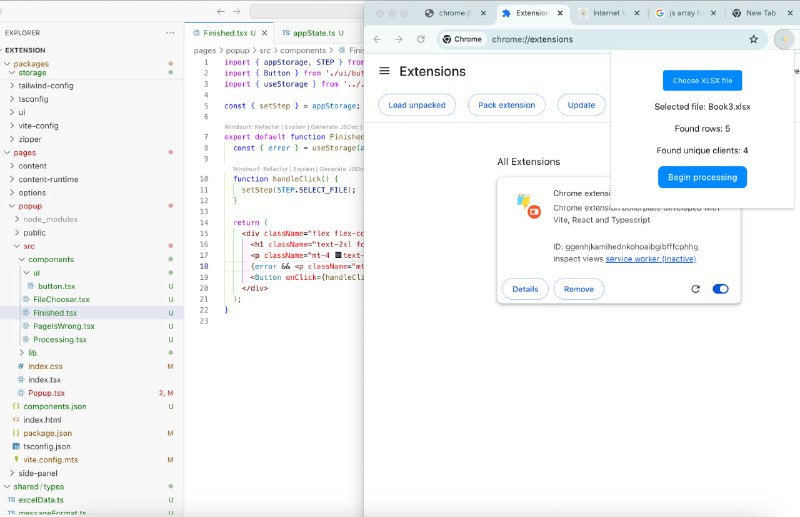Click the Choose XLSX file button
Screen dimensions: 800x517
pyautogui.click(x=702, y=80)
